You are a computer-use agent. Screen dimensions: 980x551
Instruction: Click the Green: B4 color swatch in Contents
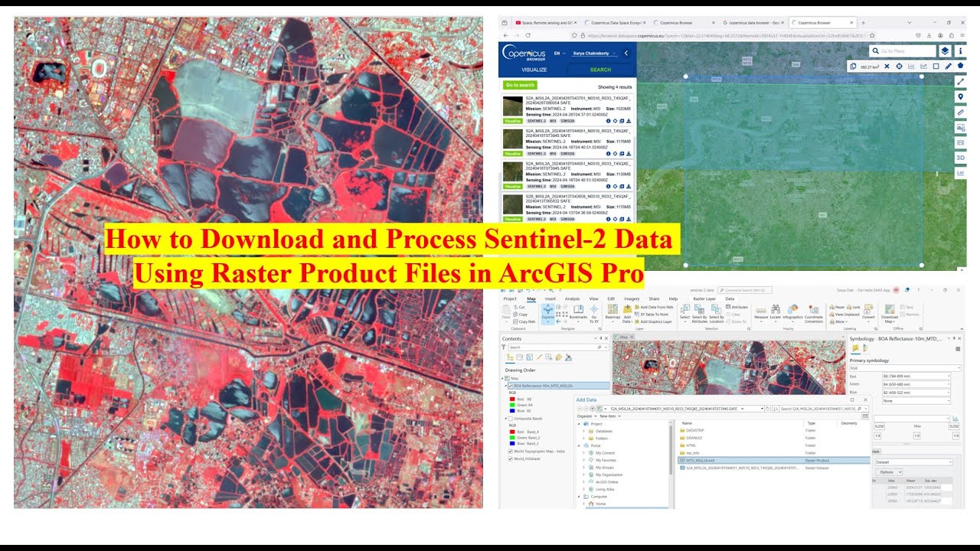point(512,405)
